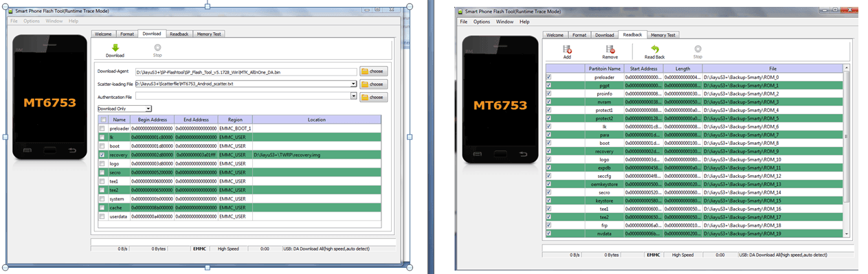Image resolution: width=868 pixels, height=274 pixels.
Task: Click choose folder button for Download-Agent
Action: click(x=373, y=71)
